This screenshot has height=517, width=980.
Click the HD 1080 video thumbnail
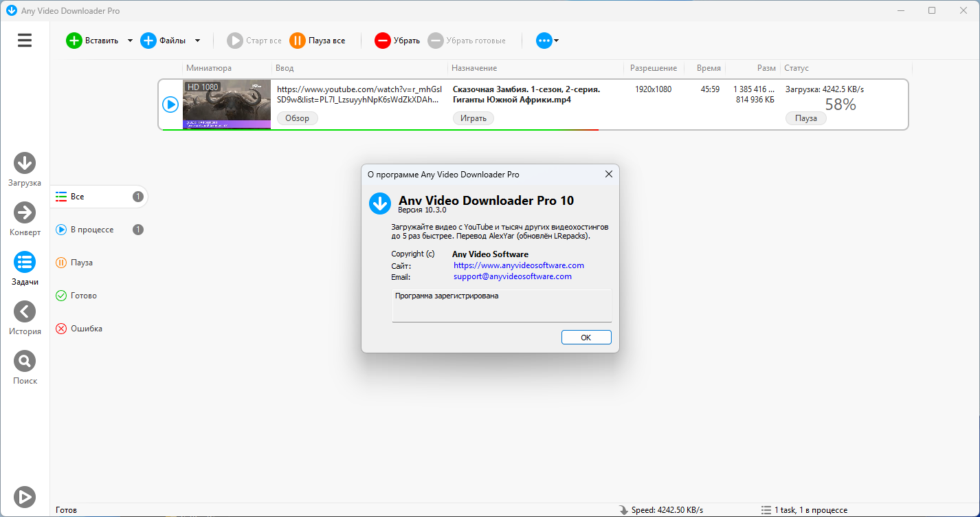pyautogui.click(x=227, y=104)
